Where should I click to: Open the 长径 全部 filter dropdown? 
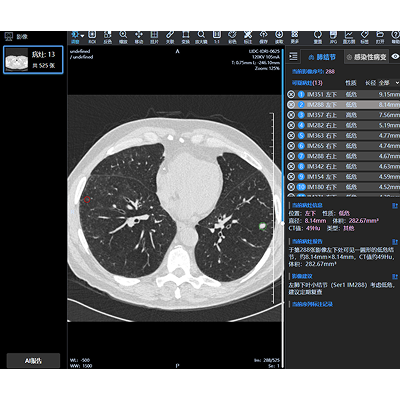388,82
